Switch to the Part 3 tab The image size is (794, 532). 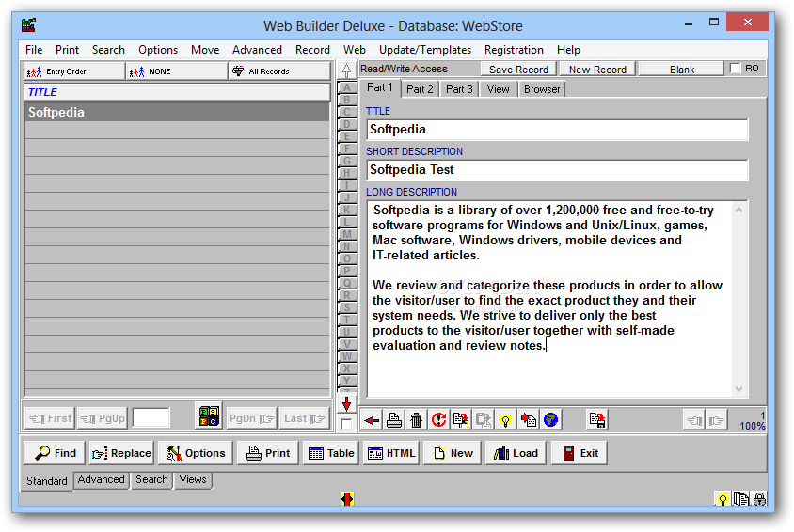coord(459,89)
